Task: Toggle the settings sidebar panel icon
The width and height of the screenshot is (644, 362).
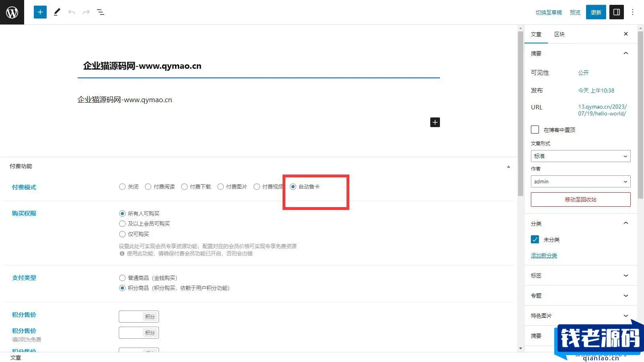Action: point(617,12)
